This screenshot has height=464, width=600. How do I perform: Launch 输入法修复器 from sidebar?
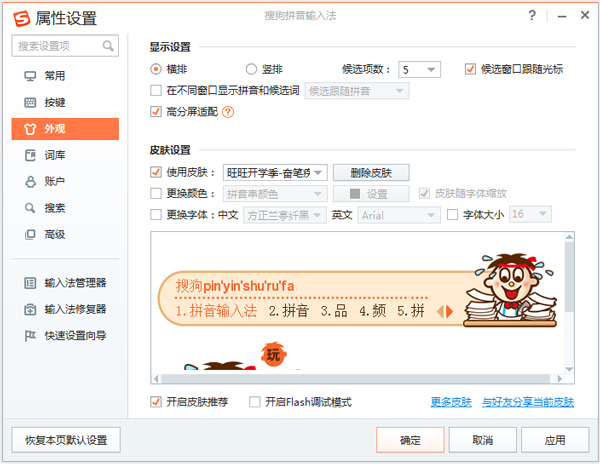(65, 309)
